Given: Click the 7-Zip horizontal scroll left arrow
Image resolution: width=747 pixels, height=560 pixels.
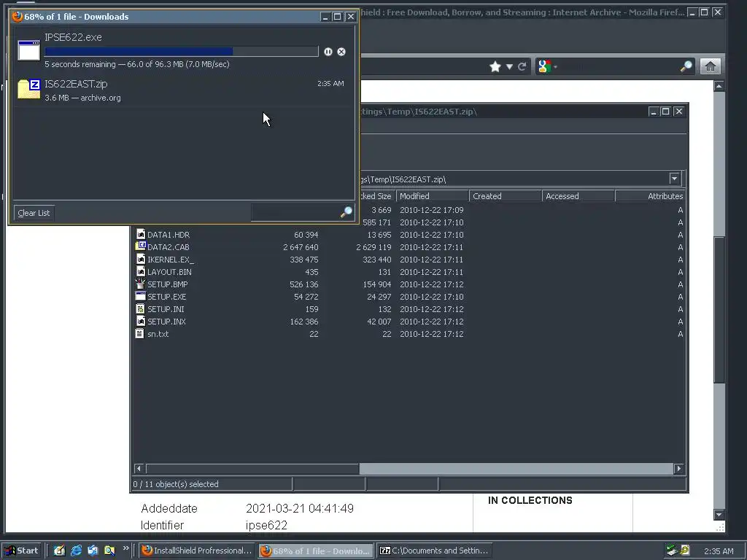Looking at the screenshot, I should [139, 469].
